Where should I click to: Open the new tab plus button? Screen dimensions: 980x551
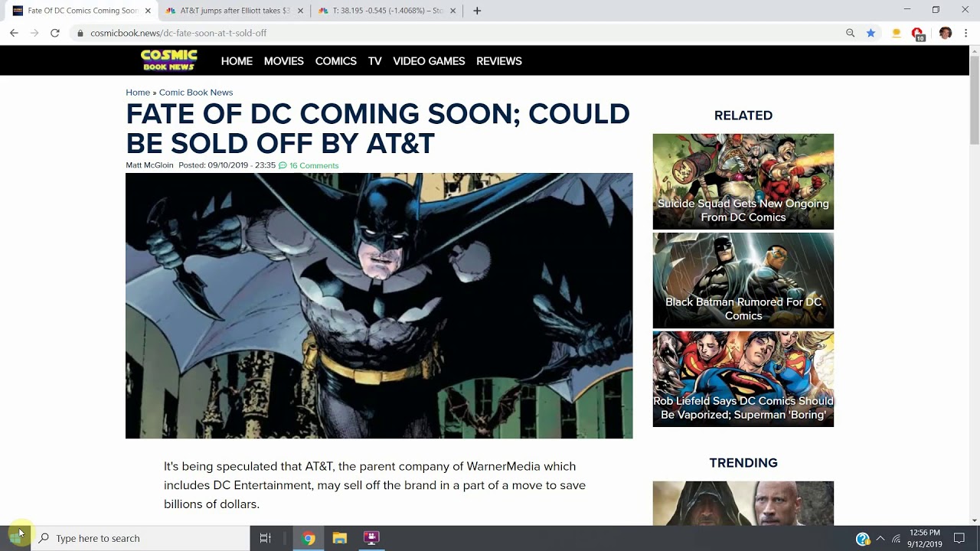[477, 11]
